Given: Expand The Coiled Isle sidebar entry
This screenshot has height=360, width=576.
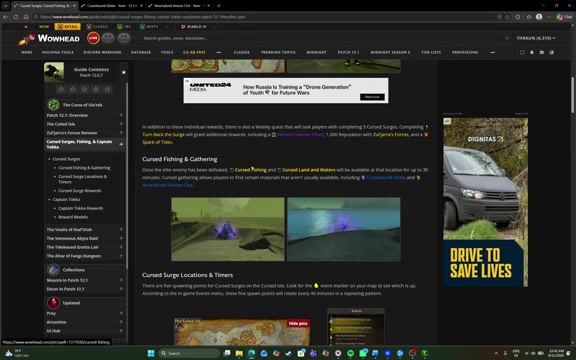Looking at the screenshot, I should [x=121, y=124].
